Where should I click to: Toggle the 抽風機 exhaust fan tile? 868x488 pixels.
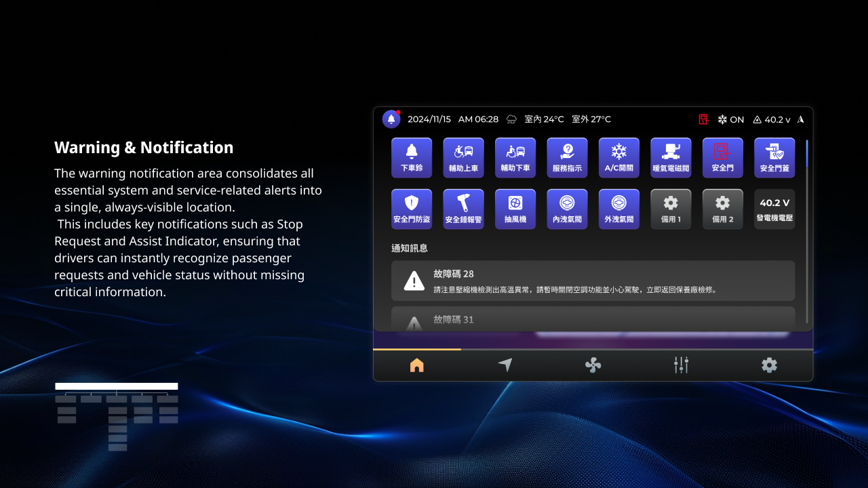click(515, 209)
